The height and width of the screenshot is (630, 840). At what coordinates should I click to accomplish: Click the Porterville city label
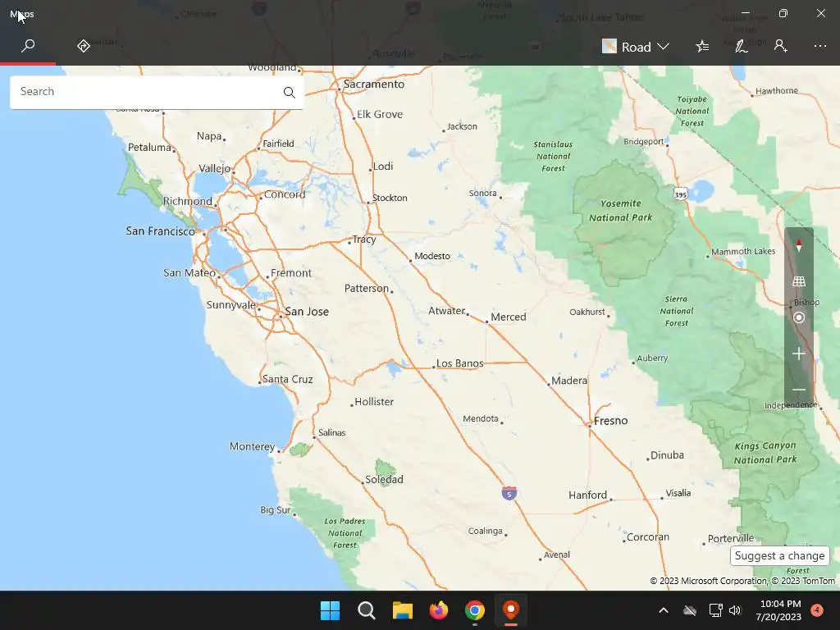point(731,538)
